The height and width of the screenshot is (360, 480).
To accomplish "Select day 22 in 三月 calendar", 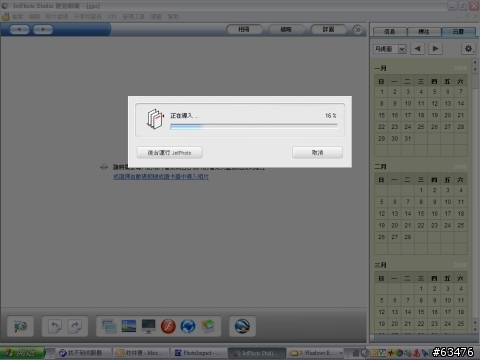I will (x=421, y=324).
